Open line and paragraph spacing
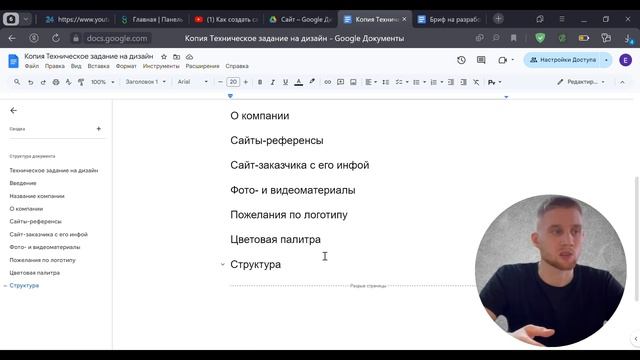The image size is (640, 360). pyautogui.click(x=385, y=82)
